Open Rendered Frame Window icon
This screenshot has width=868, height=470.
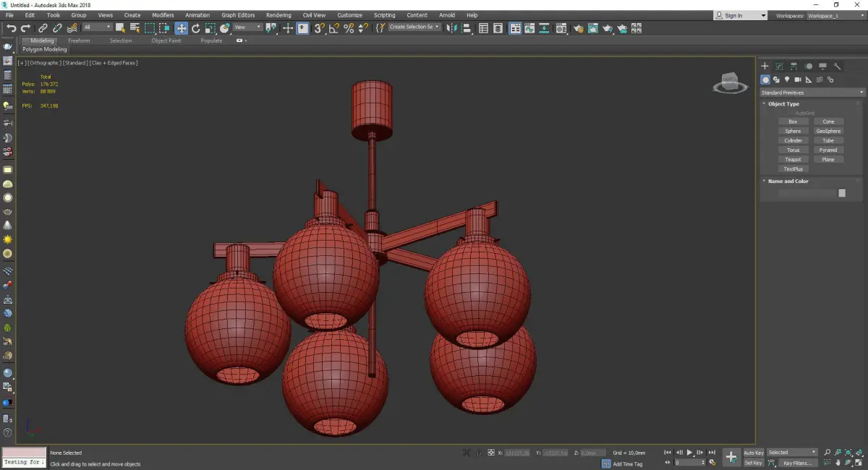point(593,28)
